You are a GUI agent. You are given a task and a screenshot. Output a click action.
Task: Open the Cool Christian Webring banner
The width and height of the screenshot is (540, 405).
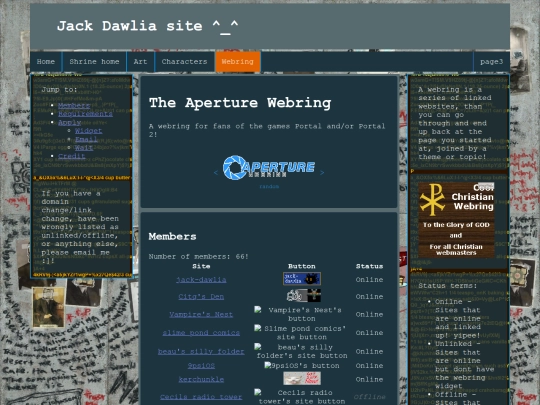[456, 220]
